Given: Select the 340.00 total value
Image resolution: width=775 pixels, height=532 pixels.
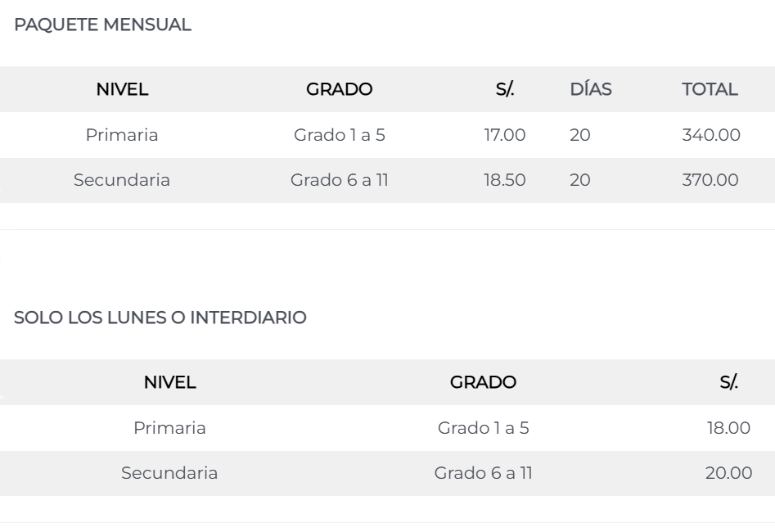Looking at the screenshot, I should pos(711,135).
